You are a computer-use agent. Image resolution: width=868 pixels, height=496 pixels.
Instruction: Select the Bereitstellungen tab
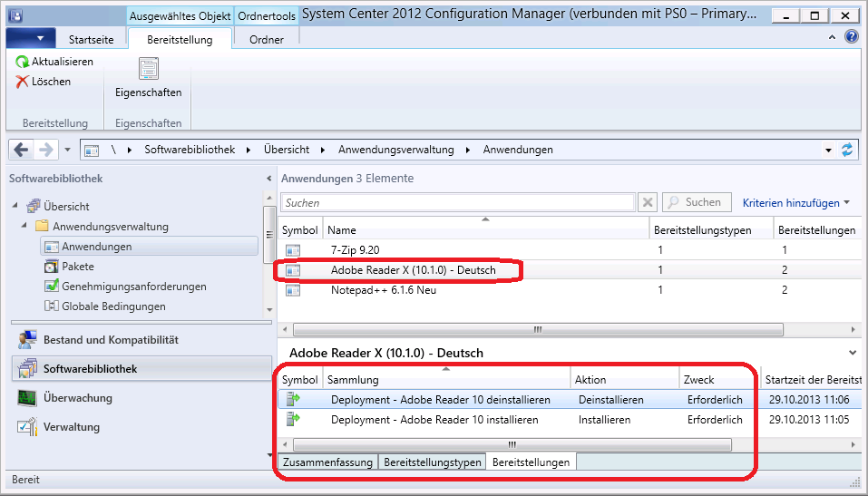[531, 462]
